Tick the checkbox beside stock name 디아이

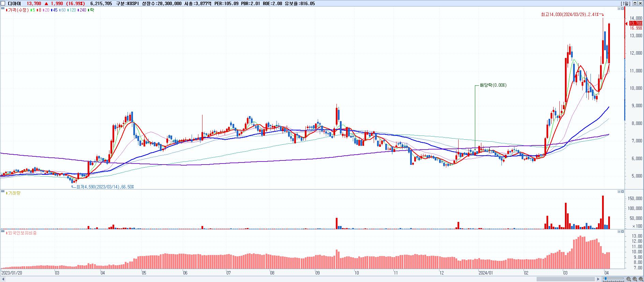[x=3, y=3]
